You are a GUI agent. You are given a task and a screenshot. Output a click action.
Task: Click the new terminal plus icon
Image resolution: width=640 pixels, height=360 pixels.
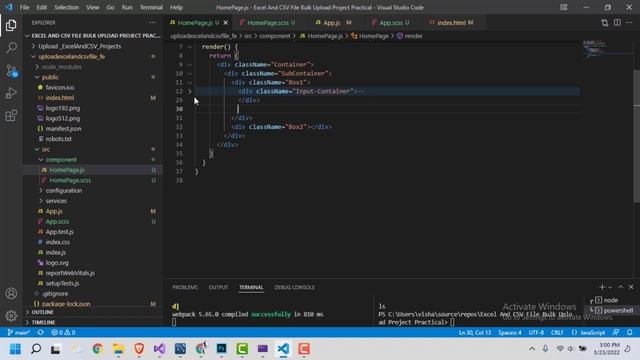pos(602,287)
